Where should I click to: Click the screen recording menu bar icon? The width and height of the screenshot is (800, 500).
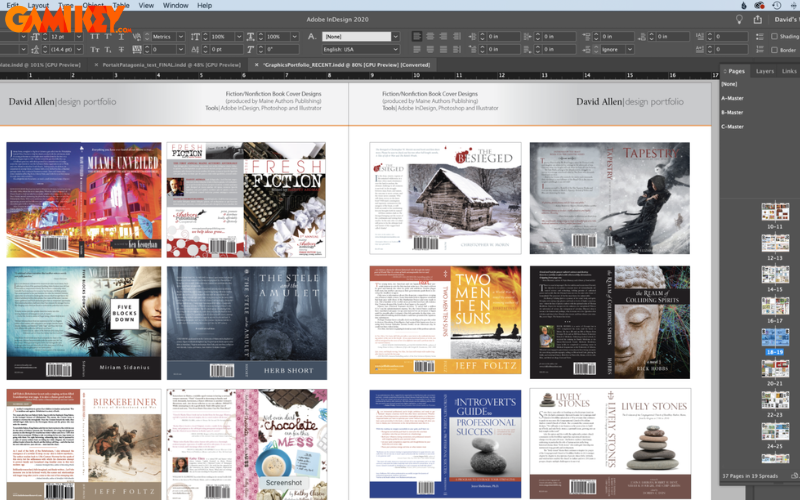(760, 5)
